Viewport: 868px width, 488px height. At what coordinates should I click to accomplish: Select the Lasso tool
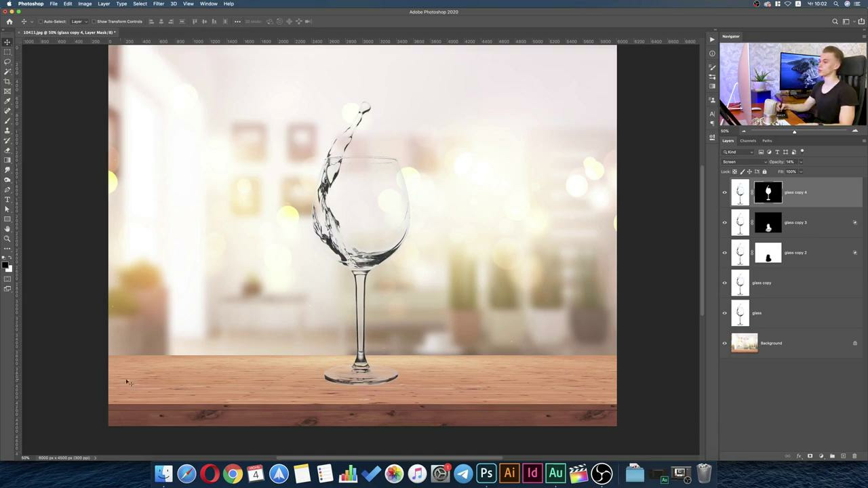click(x=7, y=62)
